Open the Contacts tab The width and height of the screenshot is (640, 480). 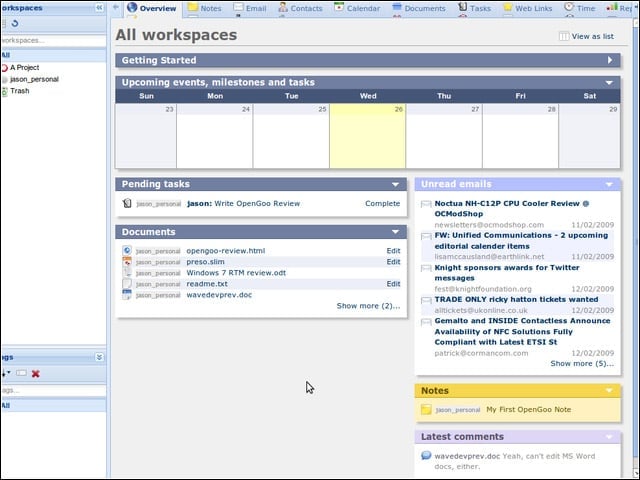(300, 8)
